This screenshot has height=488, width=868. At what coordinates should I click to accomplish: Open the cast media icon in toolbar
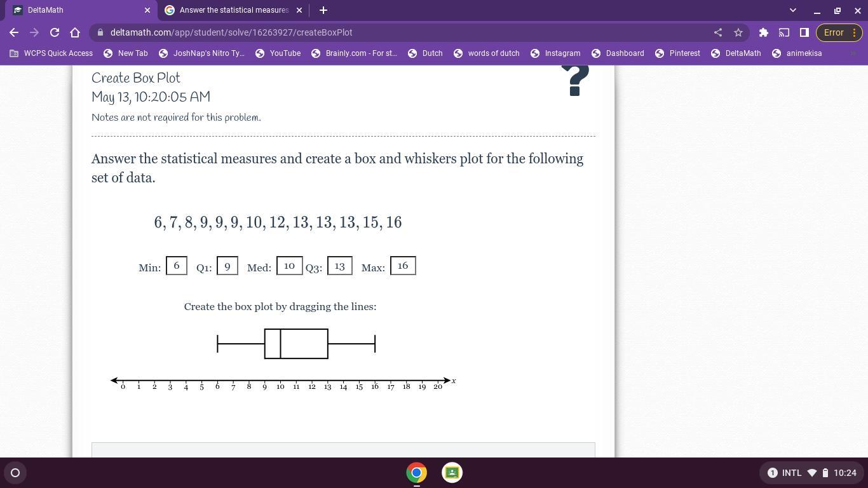coord(784,32)
